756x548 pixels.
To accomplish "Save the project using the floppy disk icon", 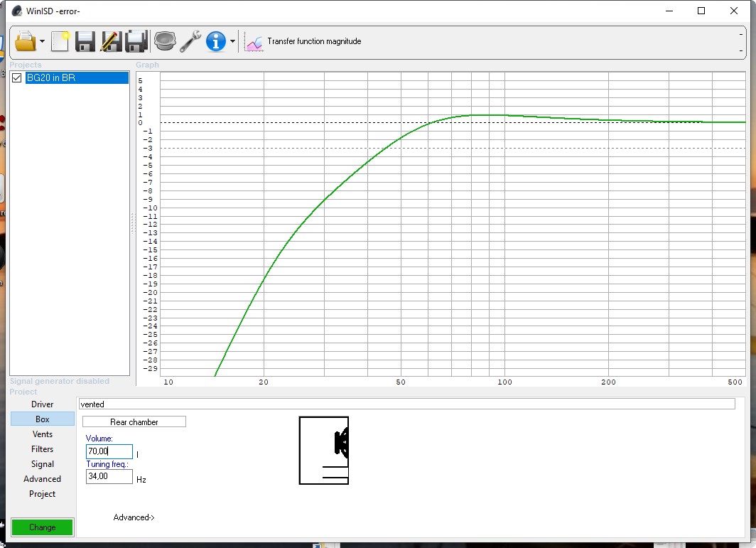I will pos(85,41).
